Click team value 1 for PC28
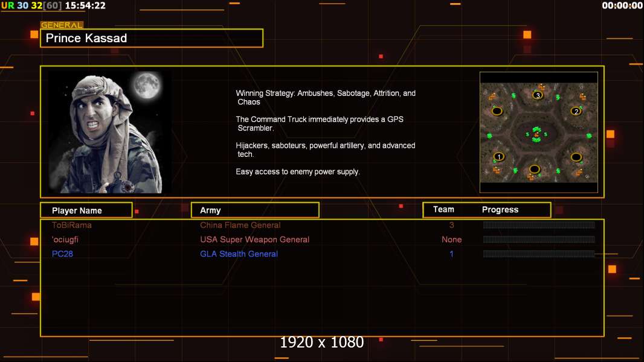This screenshot has height=362, width=644. (x=451, y=254)
